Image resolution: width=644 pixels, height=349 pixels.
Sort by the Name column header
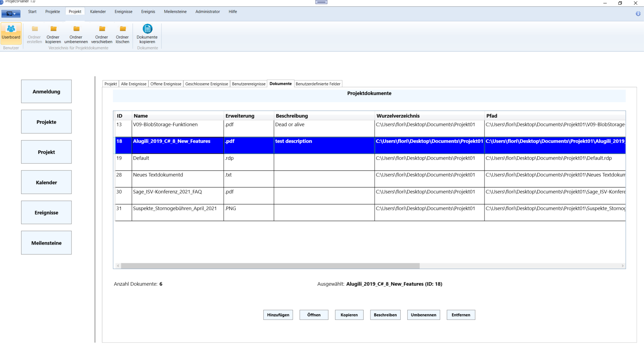point(178,116)
